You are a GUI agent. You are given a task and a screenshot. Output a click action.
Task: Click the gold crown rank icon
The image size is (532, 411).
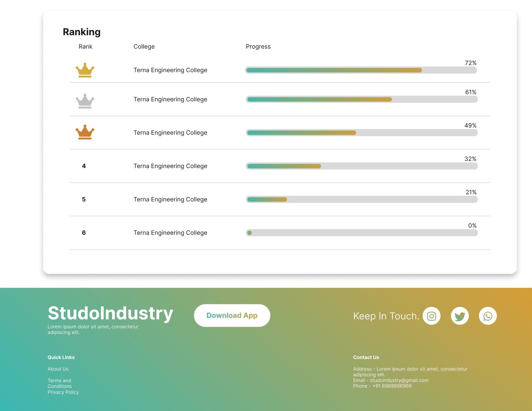pos(85,70)
